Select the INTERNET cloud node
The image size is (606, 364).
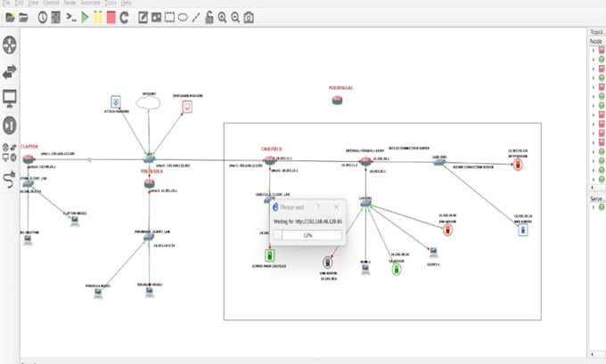149,102
